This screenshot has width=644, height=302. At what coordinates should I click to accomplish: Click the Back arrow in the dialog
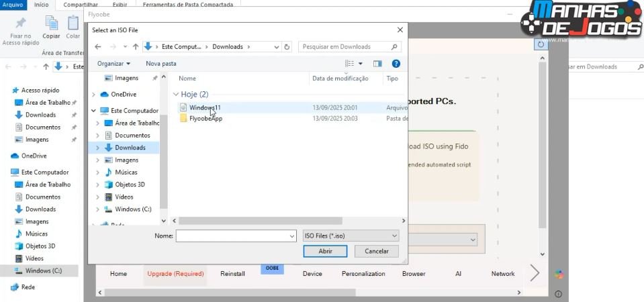coord(98,47)
